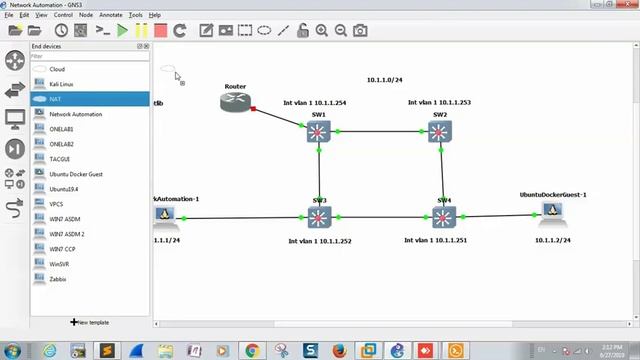Image resolution: width=640 pixels, height=360 pixels.
Task: Select the NAT device template
Action: pos(90,99)
